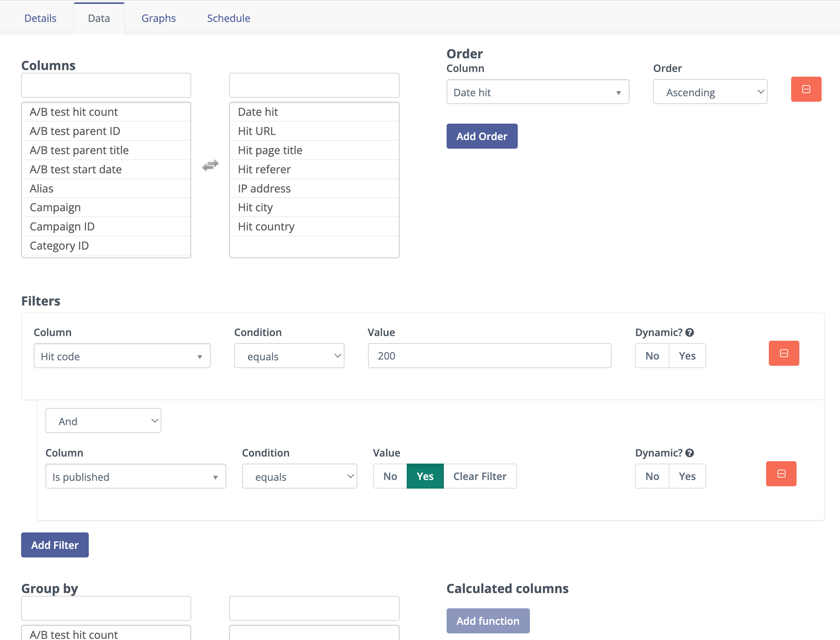Image resolution: width=840 pixels, height=640 pixels.
Task: Open the And/Or filter logic dropdown
Action: (103, 421)
